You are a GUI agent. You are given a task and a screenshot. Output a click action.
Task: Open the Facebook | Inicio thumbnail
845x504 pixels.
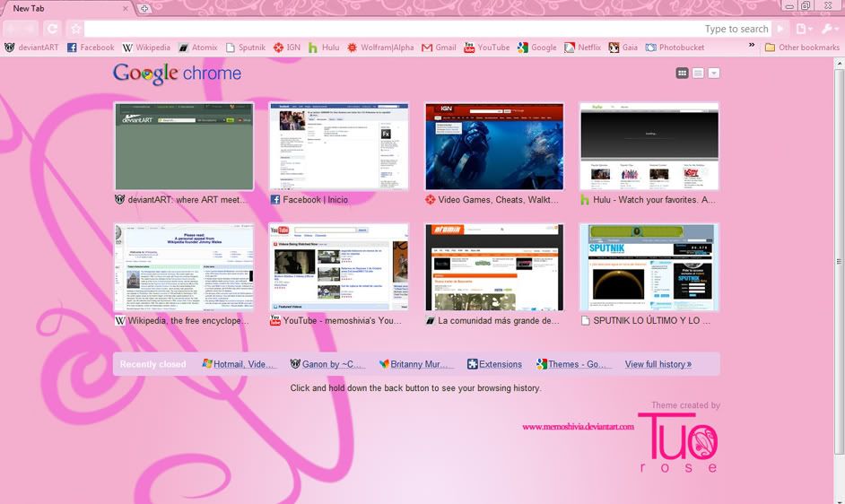point(339,146)
